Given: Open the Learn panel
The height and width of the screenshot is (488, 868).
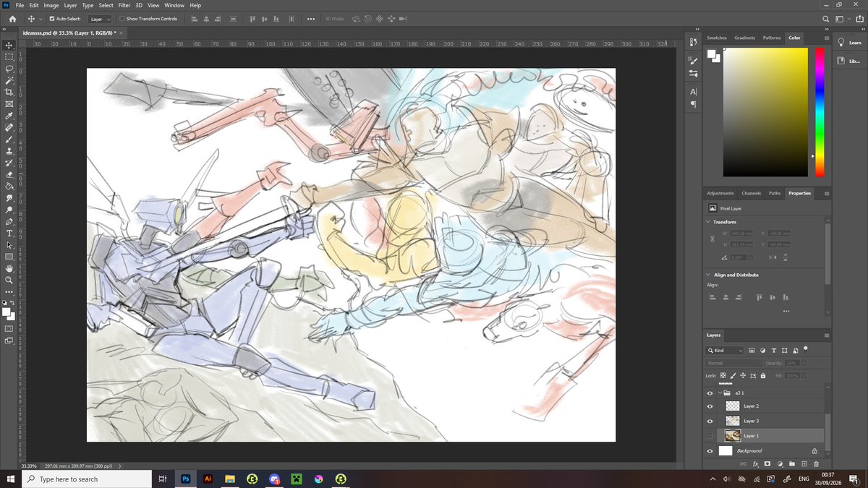Looking at the screenshot, I should (849, 43).
